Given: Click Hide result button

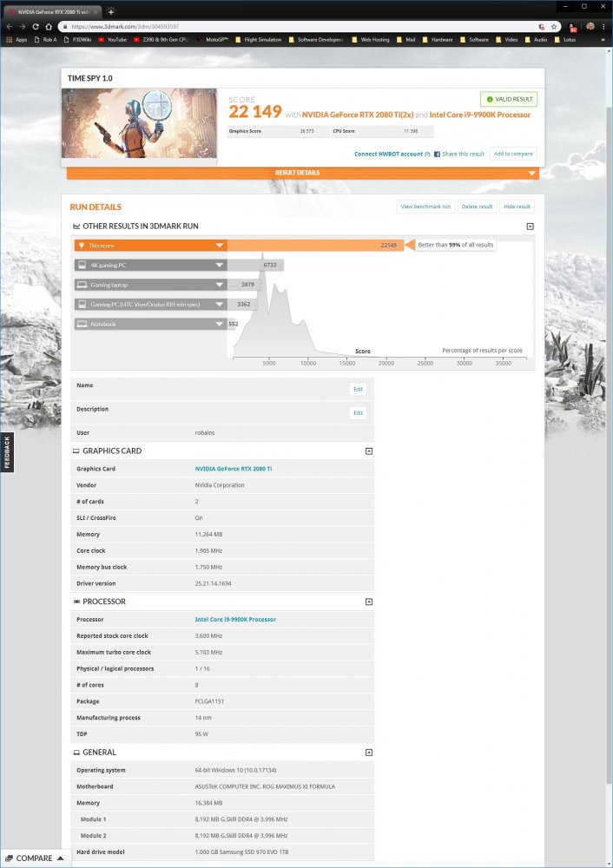Looking at the screenshot, I should [x=517, y=207].
